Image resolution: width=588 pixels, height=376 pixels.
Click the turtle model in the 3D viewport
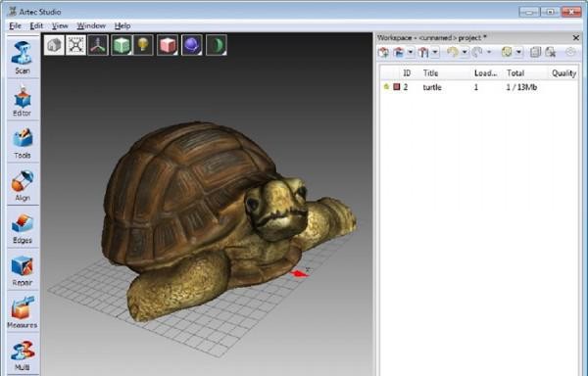[x=228, y=221]
